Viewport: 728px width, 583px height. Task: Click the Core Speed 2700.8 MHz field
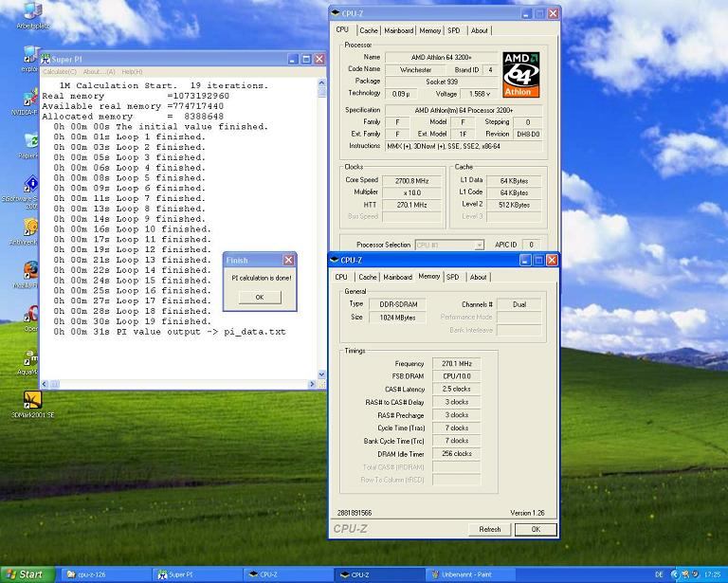pyautogui.click(x=411, y=180)
